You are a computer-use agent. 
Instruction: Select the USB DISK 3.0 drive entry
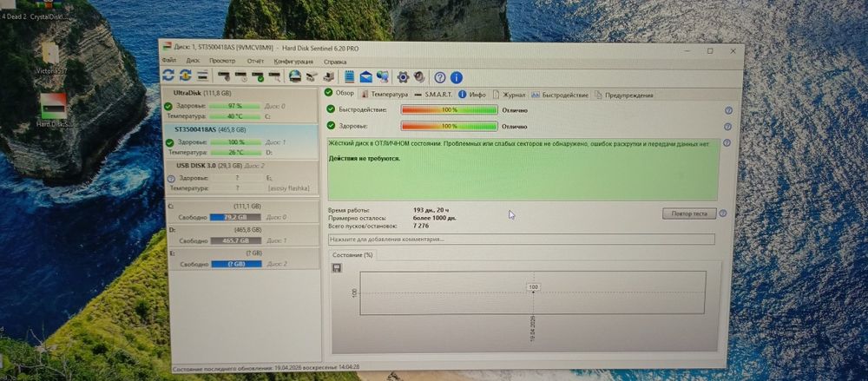point(240,177)
